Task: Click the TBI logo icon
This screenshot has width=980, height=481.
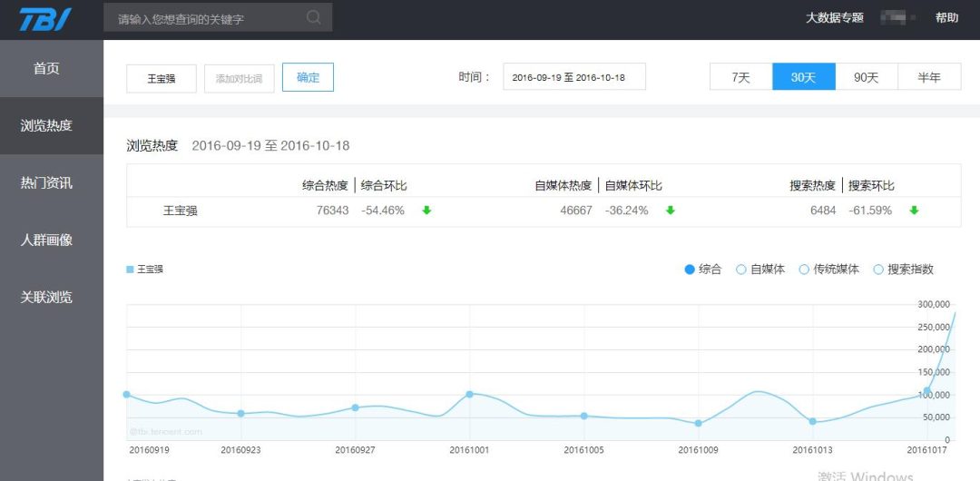Action: click(x=45, y=18)
